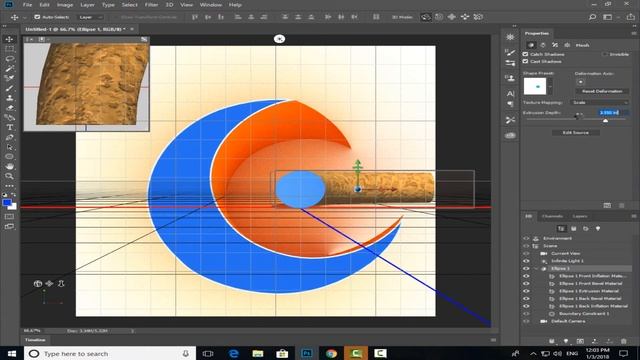Select the Horizontal Type tool
640x360 pixels.
(9, 127)
